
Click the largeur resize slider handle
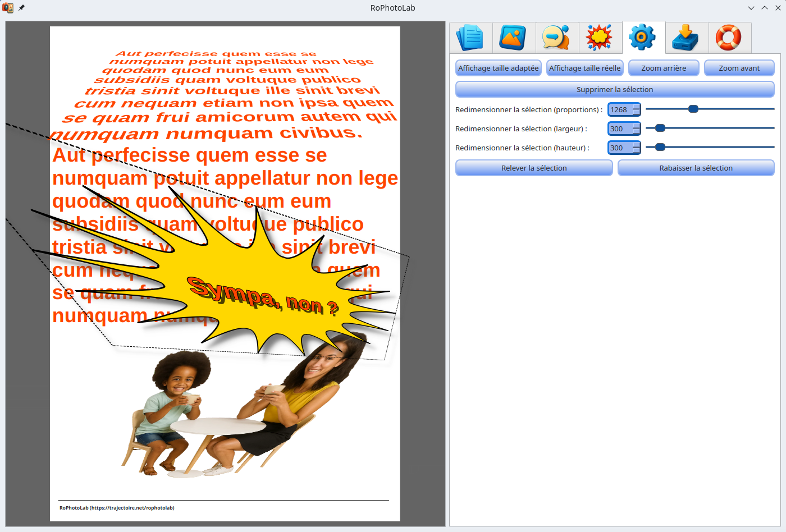coord(660,128)
